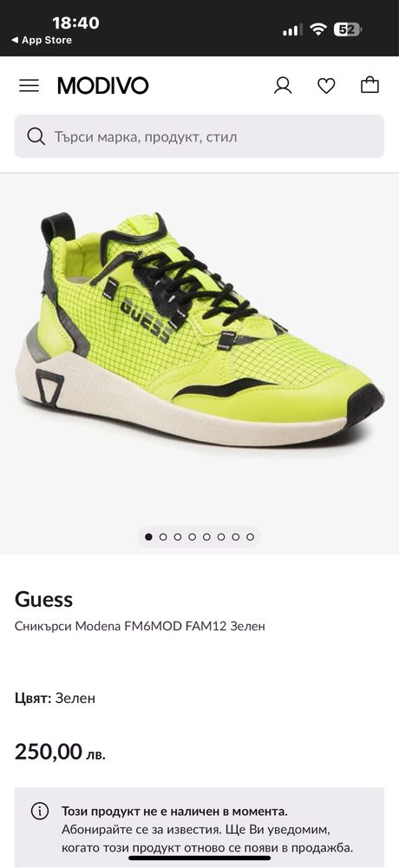Tap the battery indicator in status bar

(x=348, y=30)
